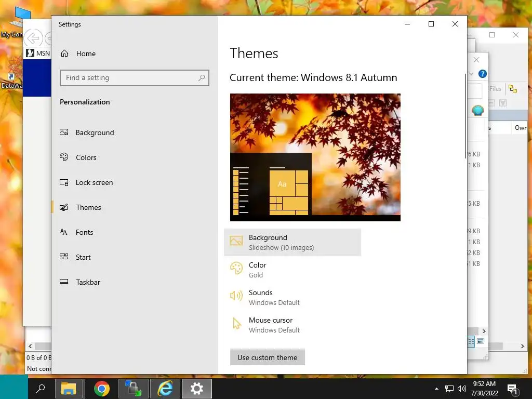Expand the dropdown chevron beside the help icon
The height and width of the screenshot is (399, 532).
click(471, 74)
